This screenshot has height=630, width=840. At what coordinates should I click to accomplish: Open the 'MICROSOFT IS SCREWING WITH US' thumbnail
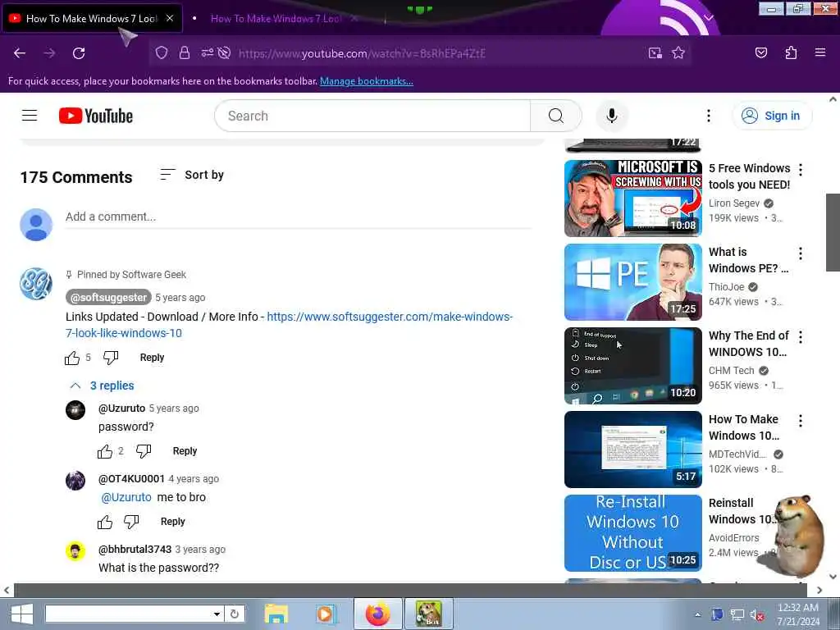click(x=633, y=199)
